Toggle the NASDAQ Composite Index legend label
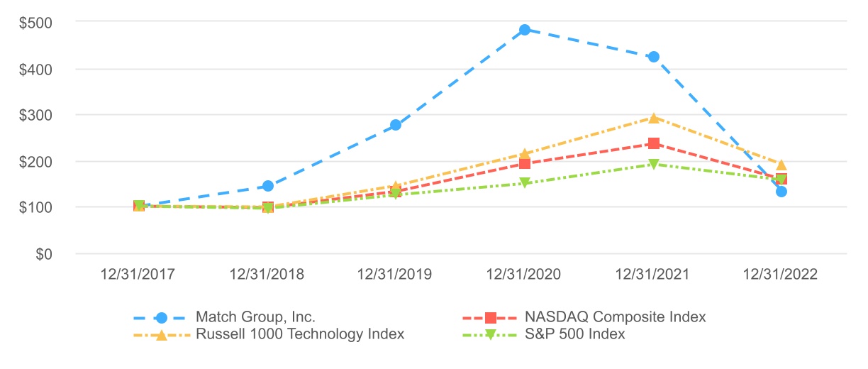The image size is (868, 369). [615, 317]
